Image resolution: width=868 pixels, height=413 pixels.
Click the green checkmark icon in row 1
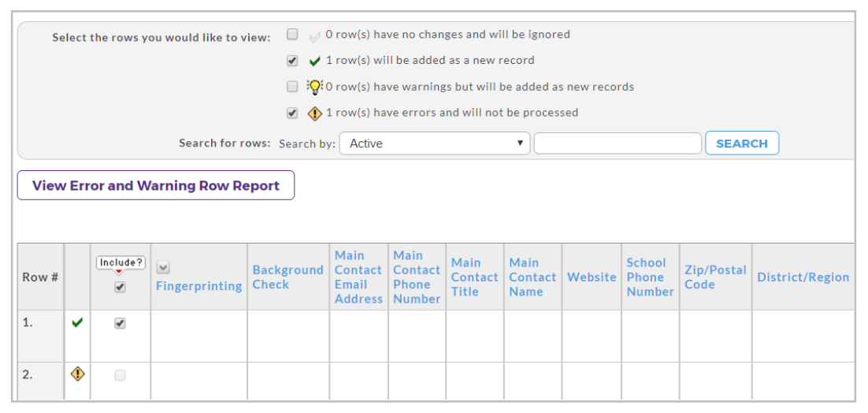coord(77,323)
